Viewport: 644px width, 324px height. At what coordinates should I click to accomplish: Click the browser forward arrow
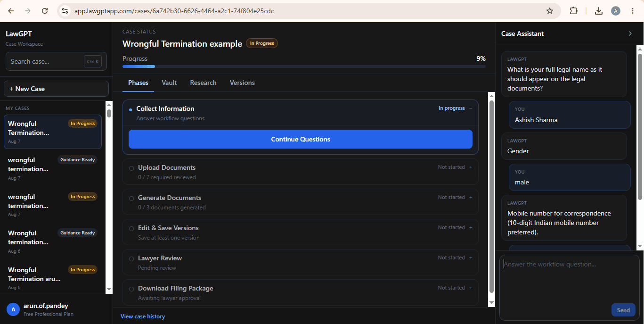[x=28, y=11]
